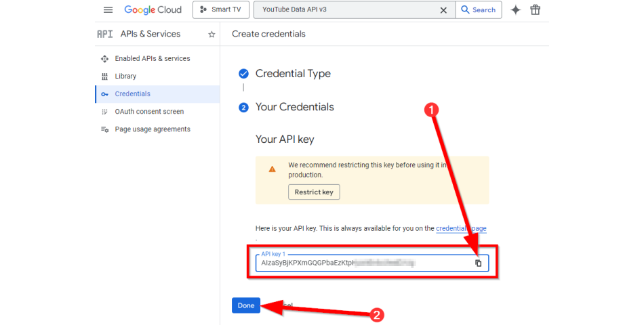Screen dimensions: 644x325
Task: Pin APIs & Services with star icon
Action: pyautogui.click(x=212, y=35)
